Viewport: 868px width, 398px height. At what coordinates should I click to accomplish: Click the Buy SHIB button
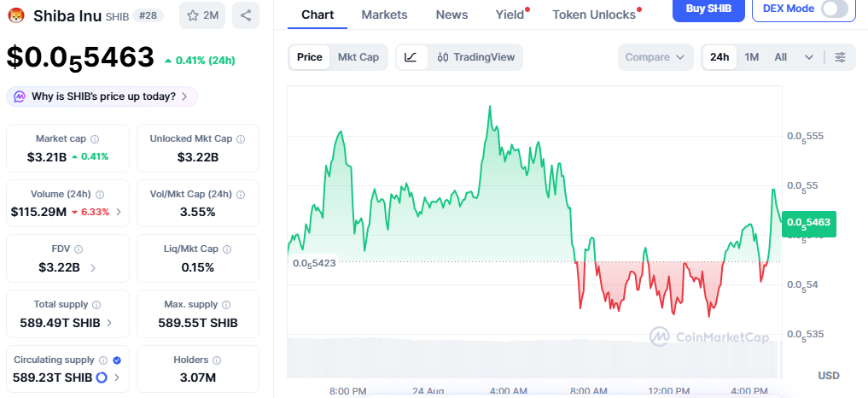pos(708,9)
